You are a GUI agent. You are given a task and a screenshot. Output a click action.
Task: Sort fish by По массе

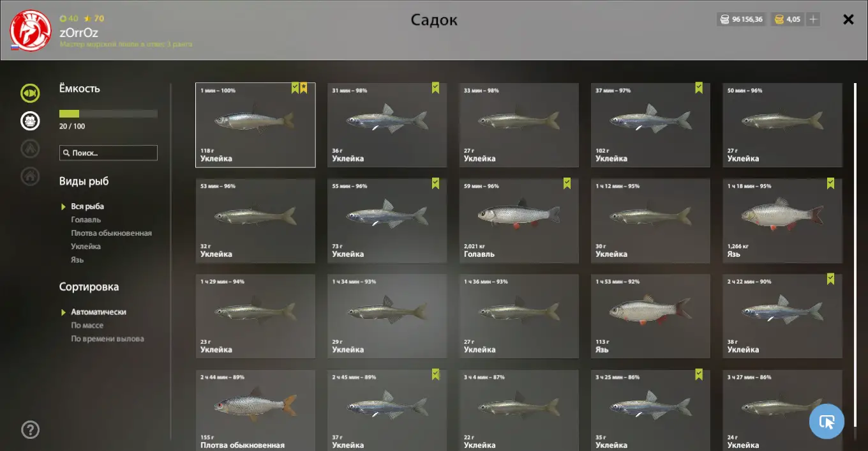pos(87,325)
